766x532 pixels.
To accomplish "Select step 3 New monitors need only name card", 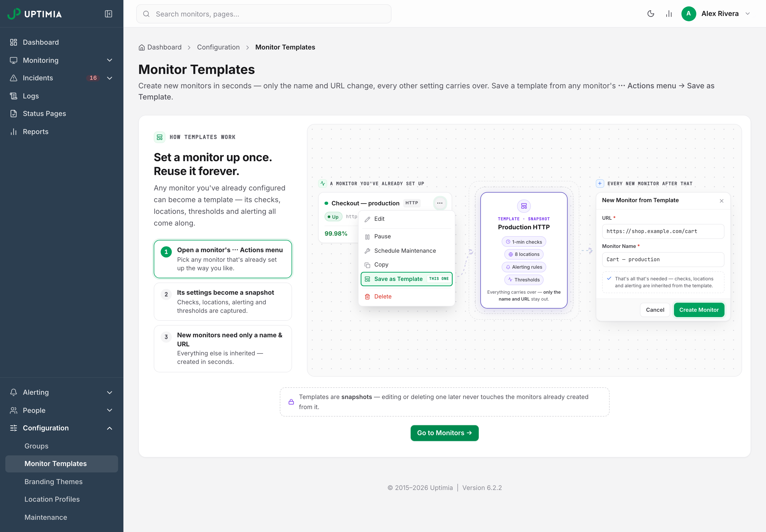I will (x=223, y=349).
